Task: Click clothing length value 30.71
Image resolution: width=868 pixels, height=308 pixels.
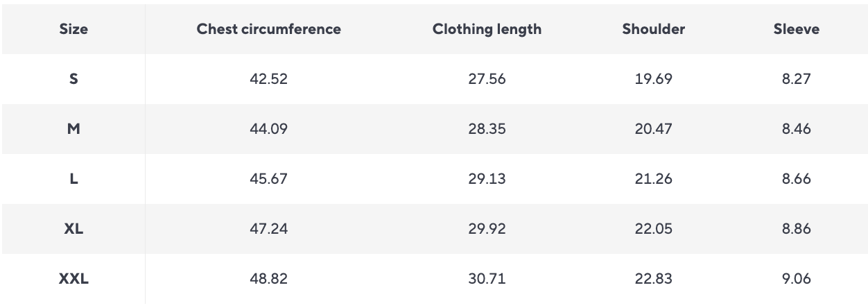Action: (487, 280)
